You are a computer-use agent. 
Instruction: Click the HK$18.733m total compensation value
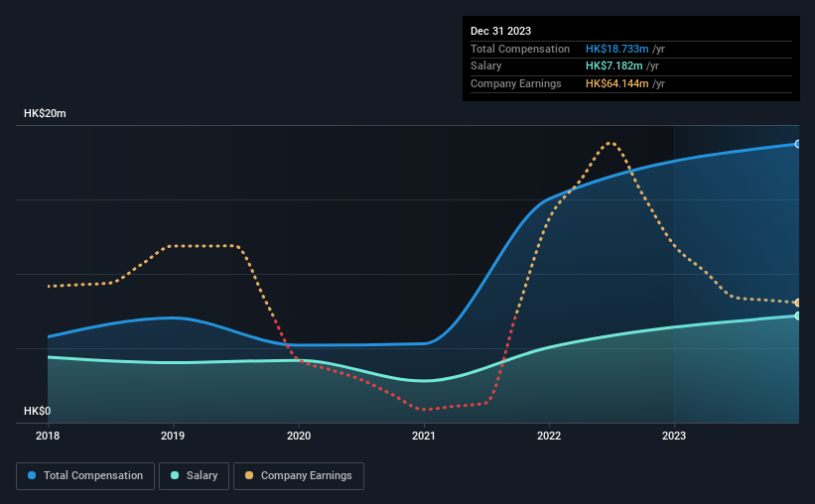(x=617, y=49)
